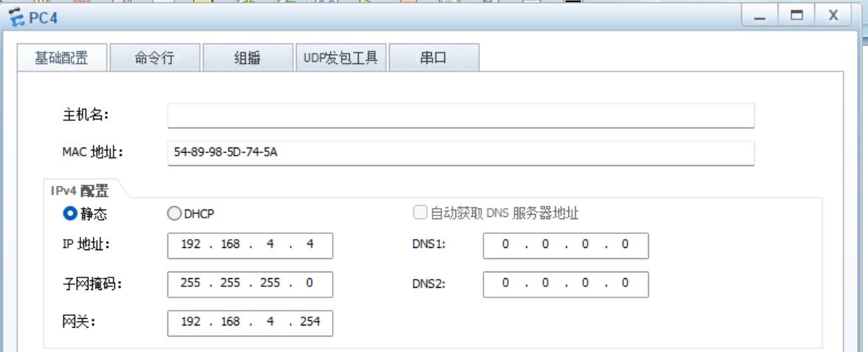Click the 主机名 label

click(x=86, y=116)
